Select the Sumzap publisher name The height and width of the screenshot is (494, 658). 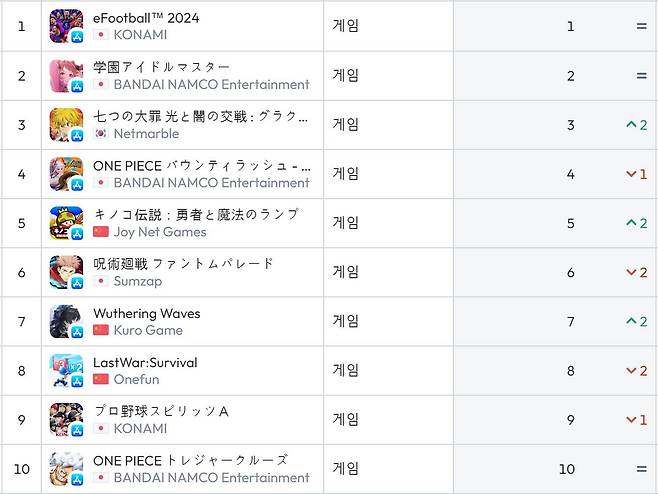137,281
